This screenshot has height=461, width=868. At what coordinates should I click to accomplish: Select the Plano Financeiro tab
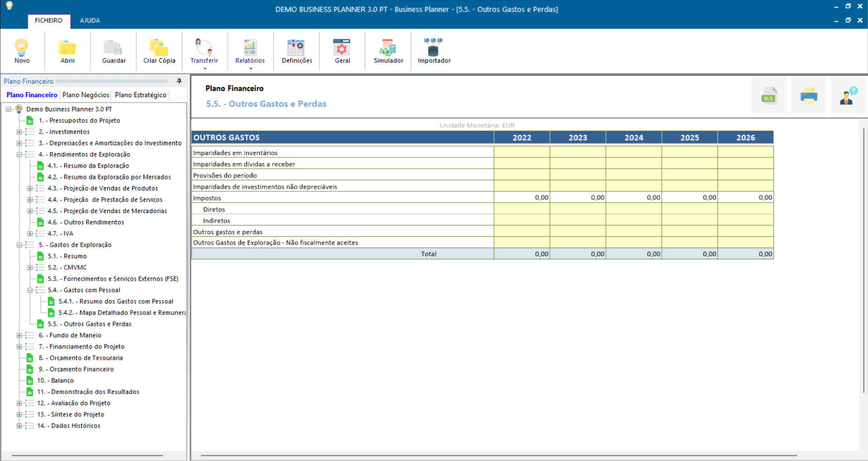(32, 95)
